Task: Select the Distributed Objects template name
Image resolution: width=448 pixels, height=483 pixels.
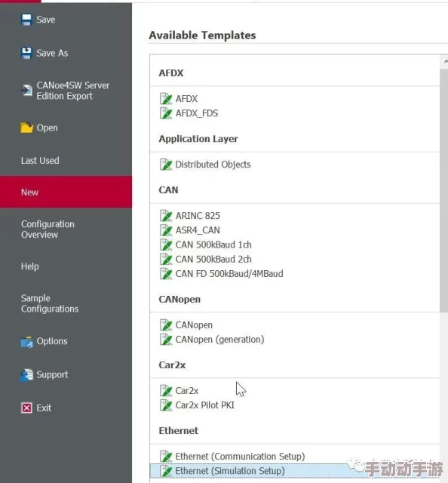Action: pos(213,165)
